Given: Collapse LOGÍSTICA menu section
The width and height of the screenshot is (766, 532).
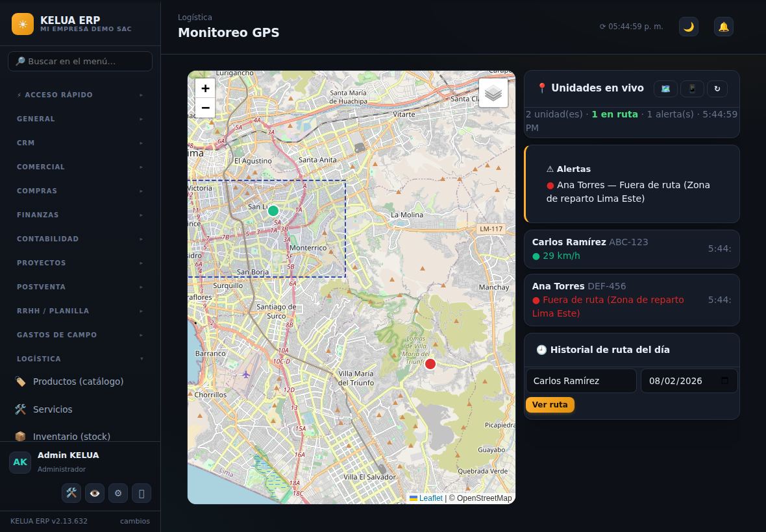Looking at the screenshot, I should click(x=80, y=359).
